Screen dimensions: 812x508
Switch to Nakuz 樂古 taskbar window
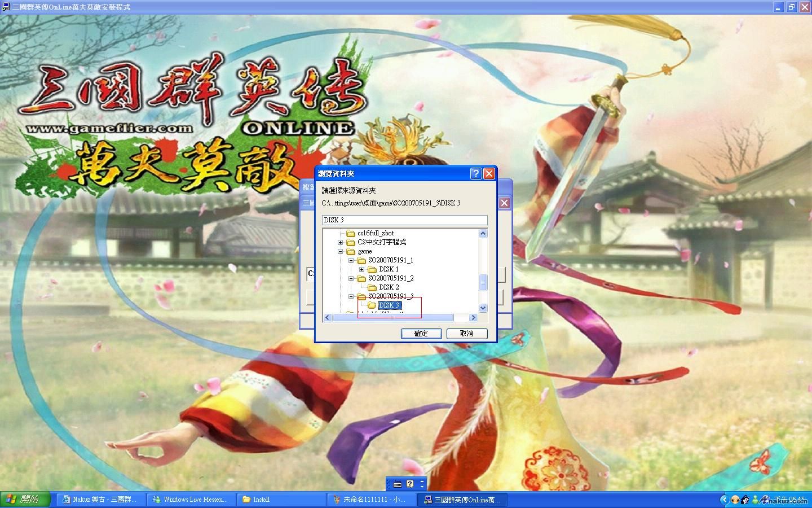pyautogui.click(x=100, y=500)
